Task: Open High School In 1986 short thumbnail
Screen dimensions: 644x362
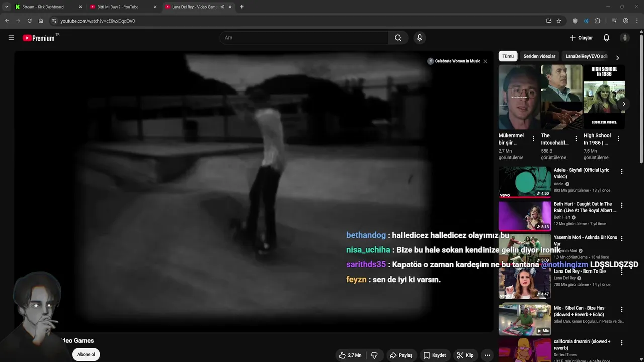Action: point(604,97)
